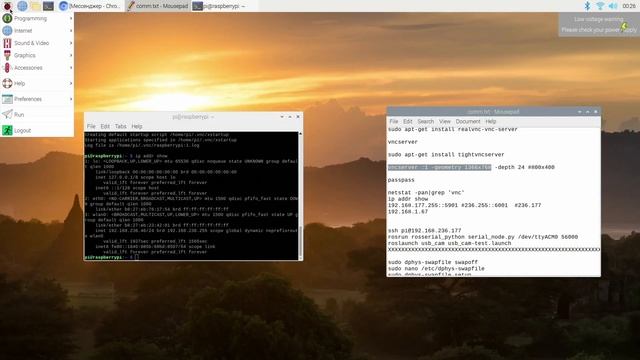Open the Help menu in the terminal window
This screenshot has width=640, height=360.
[137, 126]
